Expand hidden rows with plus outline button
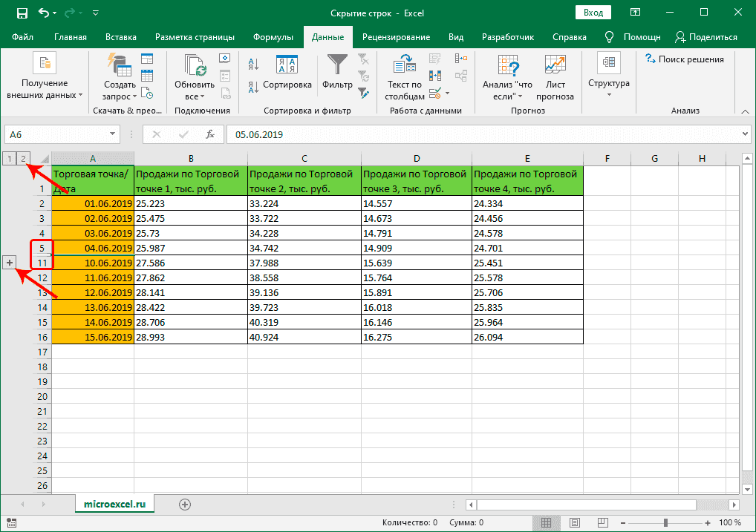This screenshot has width=756, height=532. tap(9, 263)
